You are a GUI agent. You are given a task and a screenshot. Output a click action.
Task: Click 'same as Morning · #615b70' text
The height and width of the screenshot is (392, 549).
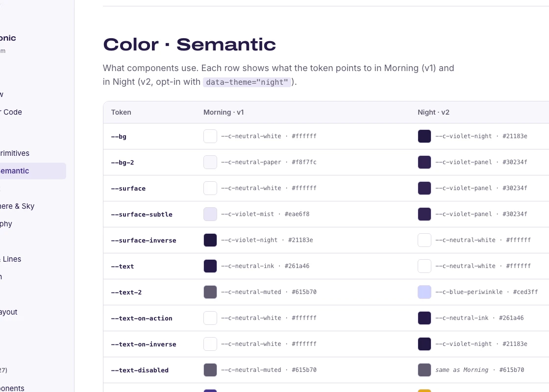point(480,370)
